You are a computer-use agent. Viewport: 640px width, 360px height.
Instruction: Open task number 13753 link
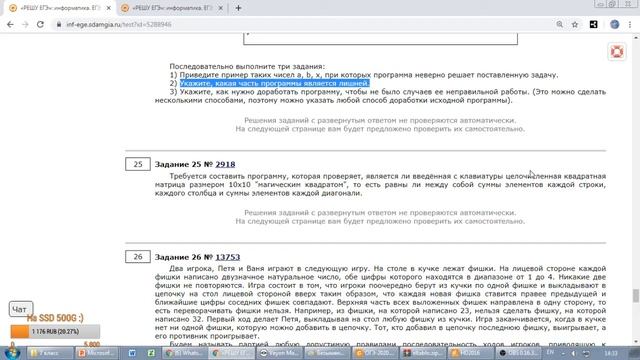point(228,257)
